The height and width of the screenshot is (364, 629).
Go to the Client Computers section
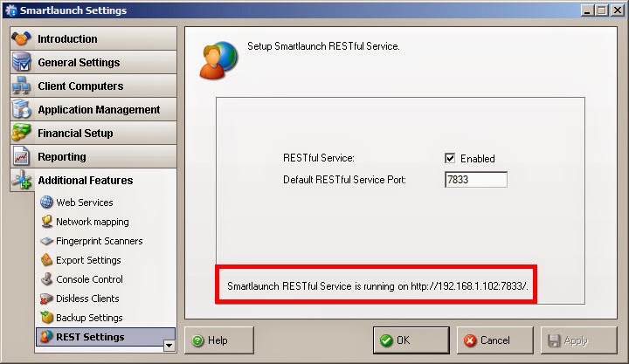tap(93, 86)
